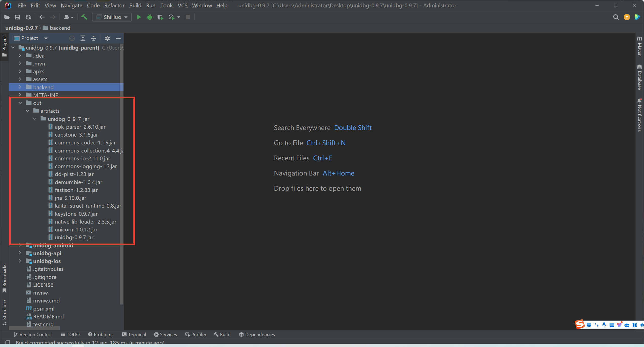Collapse the artifacts folder
Image resolution: width=644 pixels, height=347 pixels.
click(27, 111)
